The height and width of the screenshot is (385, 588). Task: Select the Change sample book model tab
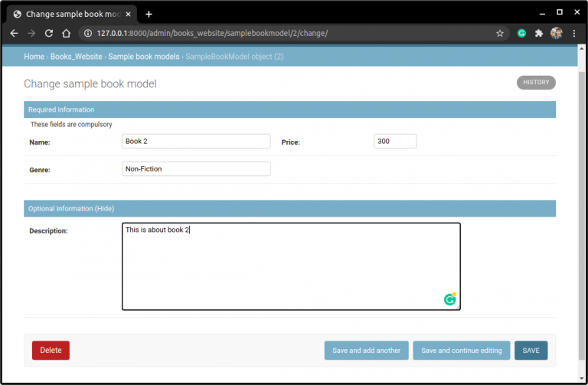click(x=71, y=15)
